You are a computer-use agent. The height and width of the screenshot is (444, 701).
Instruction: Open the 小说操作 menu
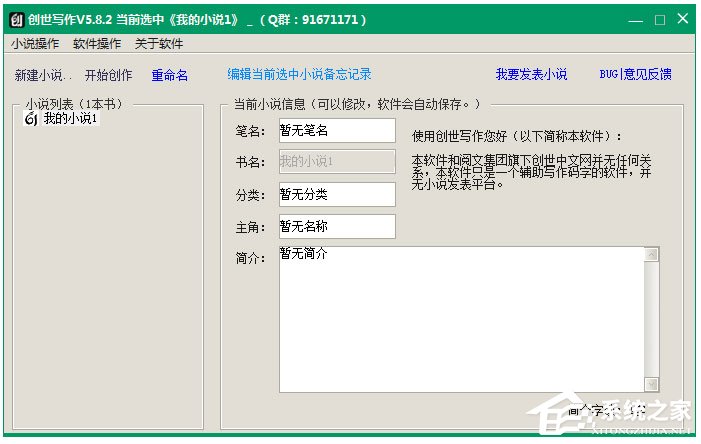35,44
